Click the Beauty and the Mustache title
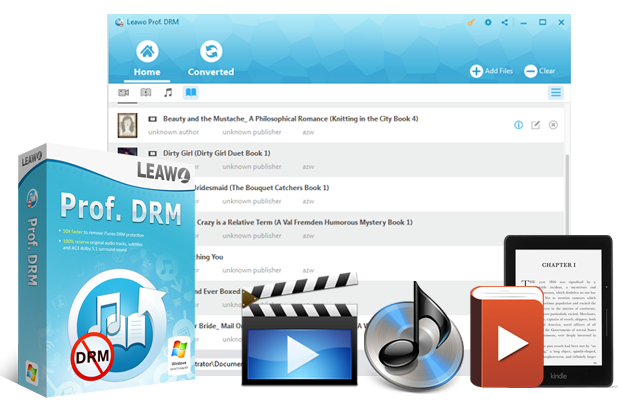Viewport: 618px width, 415px height. click(290, 119)
